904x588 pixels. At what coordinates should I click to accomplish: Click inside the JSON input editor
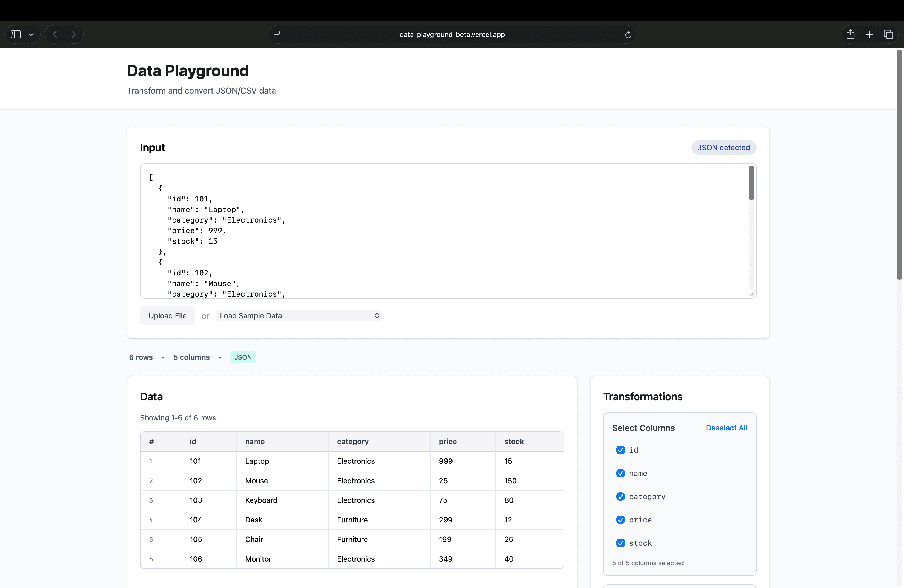[x=418, y=232]
